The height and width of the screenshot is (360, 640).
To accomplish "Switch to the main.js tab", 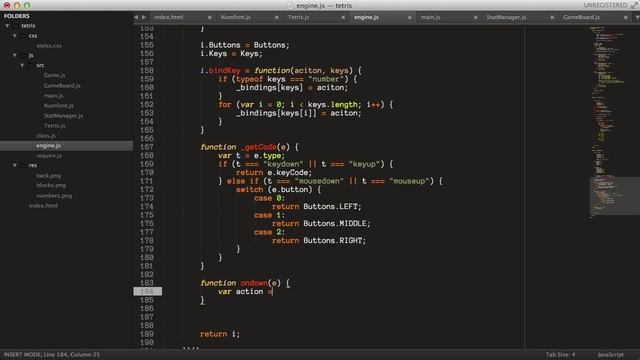I will (430, 17).
